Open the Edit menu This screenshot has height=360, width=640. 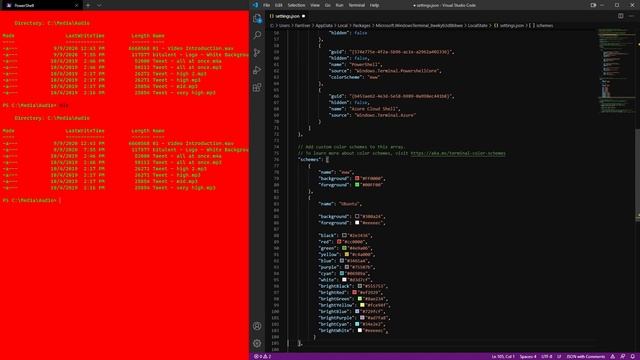click(279, 5)
